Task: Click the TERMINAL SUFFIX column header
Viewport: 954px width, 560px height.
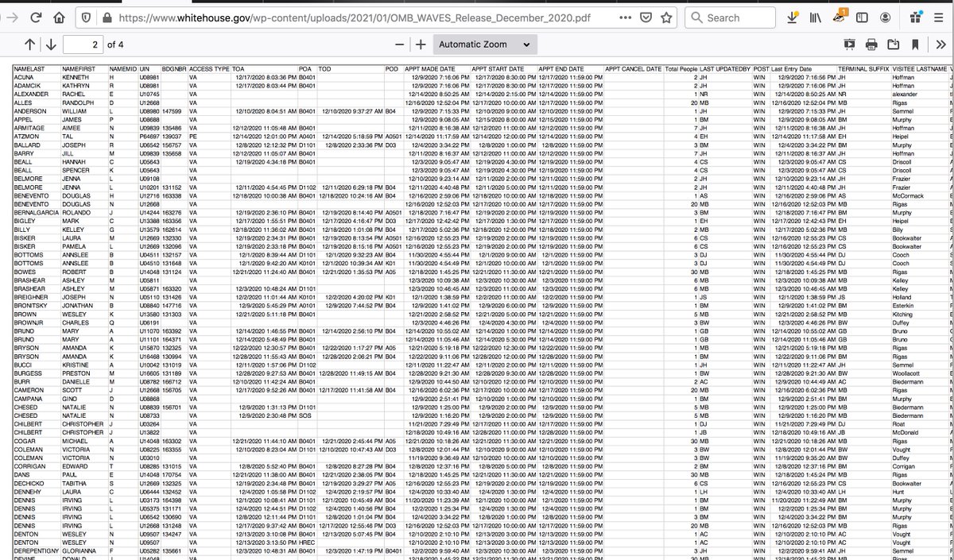Action: click(863, 69)
